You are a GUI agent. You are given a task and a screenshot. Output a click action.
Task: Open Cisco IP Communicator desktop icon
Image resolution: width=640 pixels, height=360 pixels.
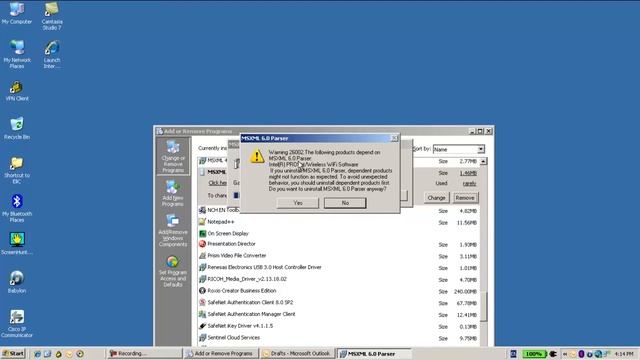pos(17,323)
